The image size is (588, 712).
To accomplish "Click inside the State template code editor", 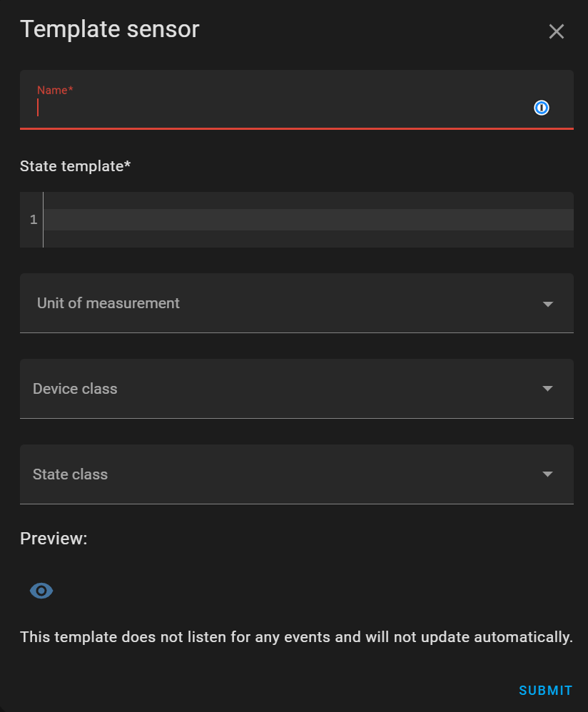I will click(308, 220).
